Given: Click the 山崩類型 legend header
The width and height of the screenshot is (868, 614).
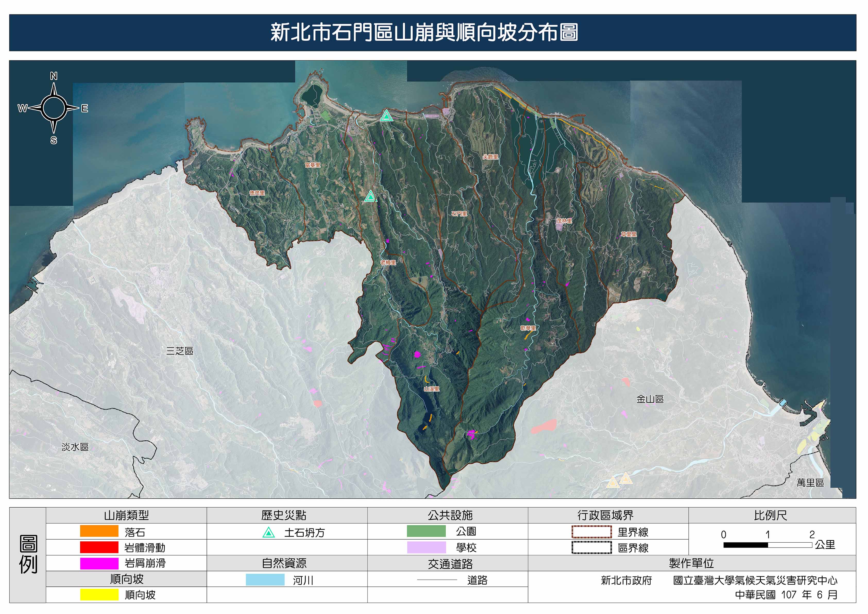Looking at the screenshot, I should [x=126, y=515].
